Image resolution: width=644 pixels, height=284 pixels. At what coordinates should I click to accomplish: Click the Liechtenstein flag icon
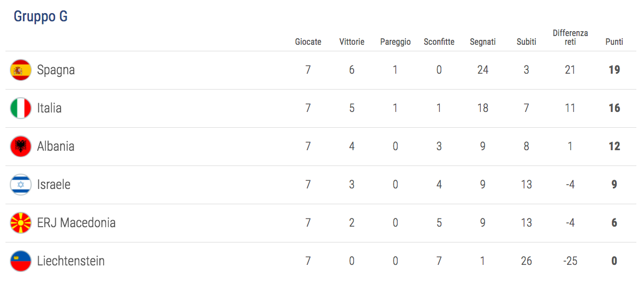click(21, 261)
